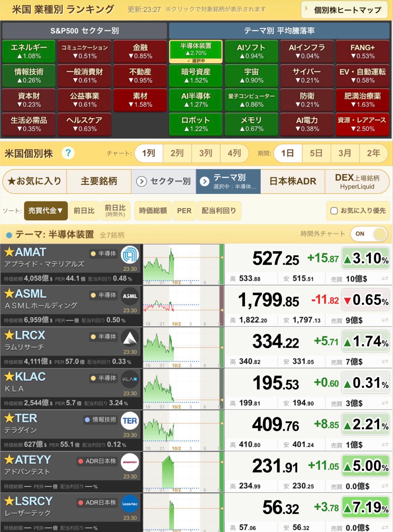Select the 暗号資産 theme tile
The height and width of the screenshot is (532, 393).
click(x=196, y=76)
